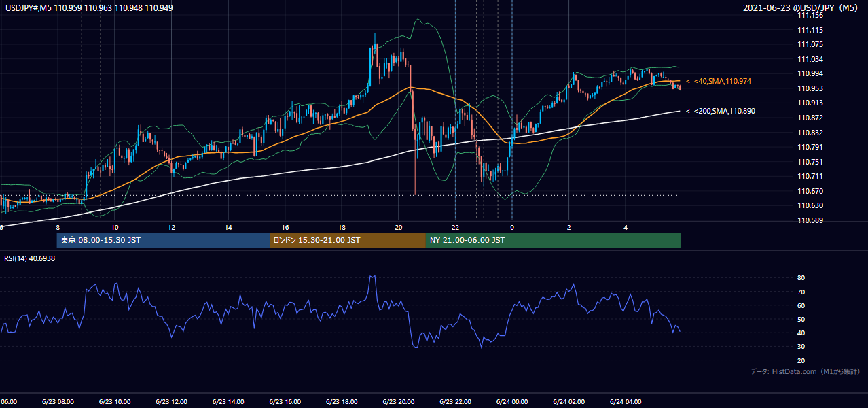Click the 6/23 16:00 time axis label

point(285,402)
